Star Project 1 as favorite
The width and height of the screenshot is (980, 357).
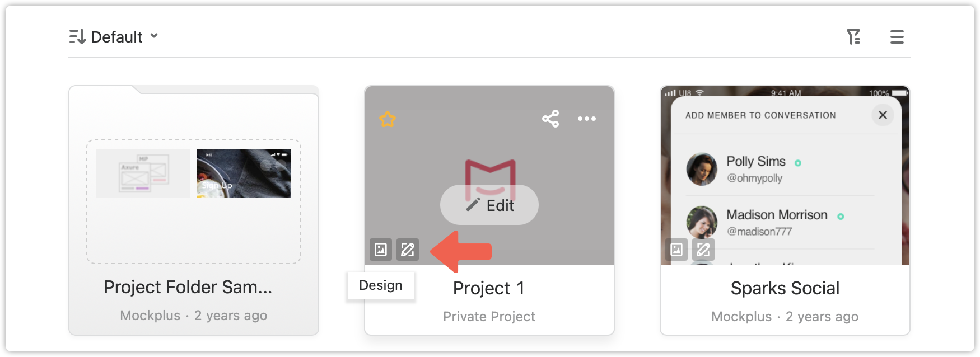pos(388,119)
